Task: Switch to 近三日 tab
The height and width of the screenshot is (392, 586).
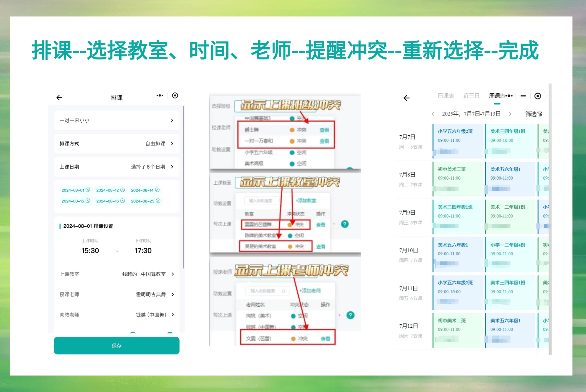Action: click(x=471, y=96)
